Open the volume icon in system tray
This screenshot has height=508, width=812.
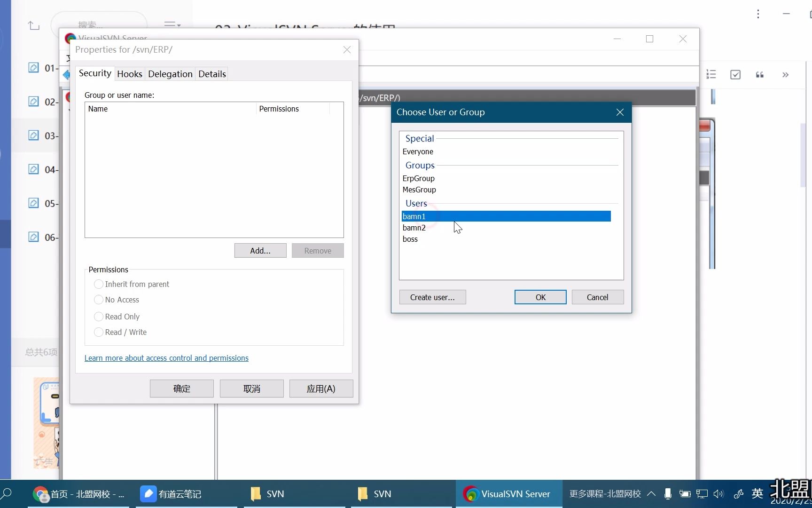click(718, 494)
